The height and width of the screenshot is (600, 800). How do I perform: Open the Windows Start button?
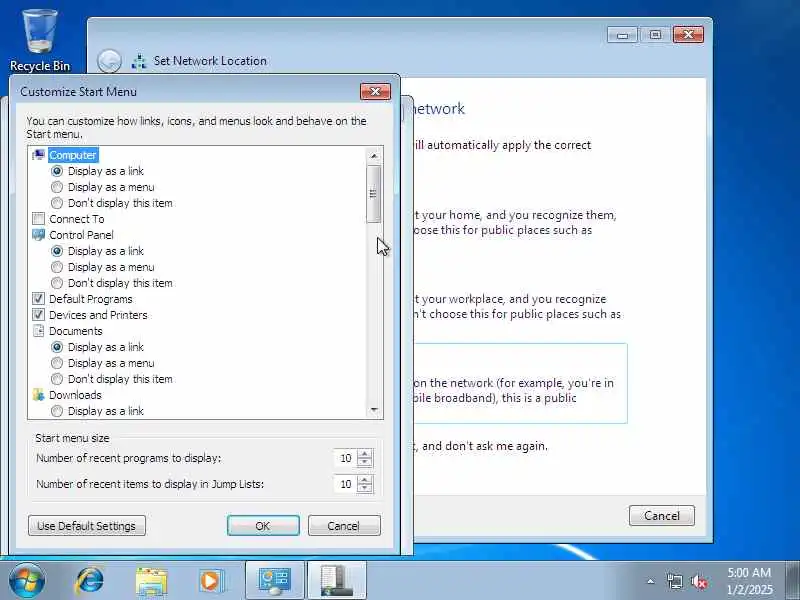pyautogui.click(x=27, y=581)
